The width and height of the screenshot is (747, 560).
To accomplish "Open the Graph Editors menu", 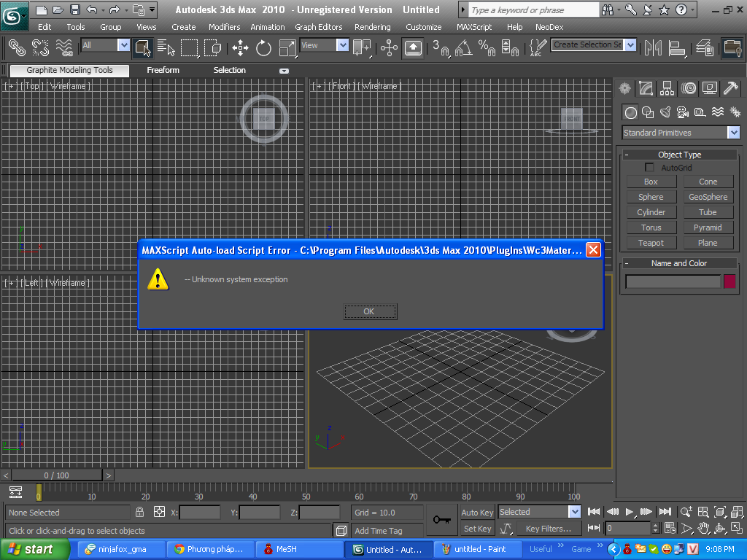I will point(318,27).
